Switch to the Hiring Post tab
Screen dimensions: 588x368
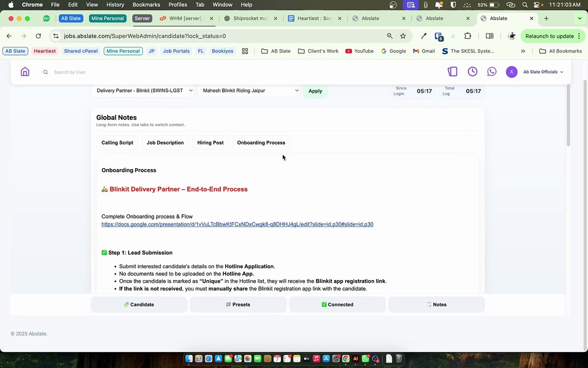coord(210,143)
